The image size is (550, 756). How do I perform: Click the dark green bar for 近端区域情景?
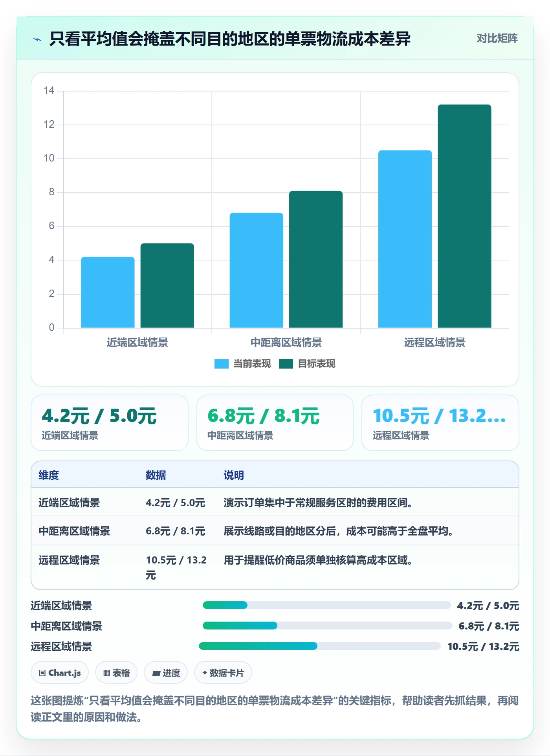coord(167,286)
